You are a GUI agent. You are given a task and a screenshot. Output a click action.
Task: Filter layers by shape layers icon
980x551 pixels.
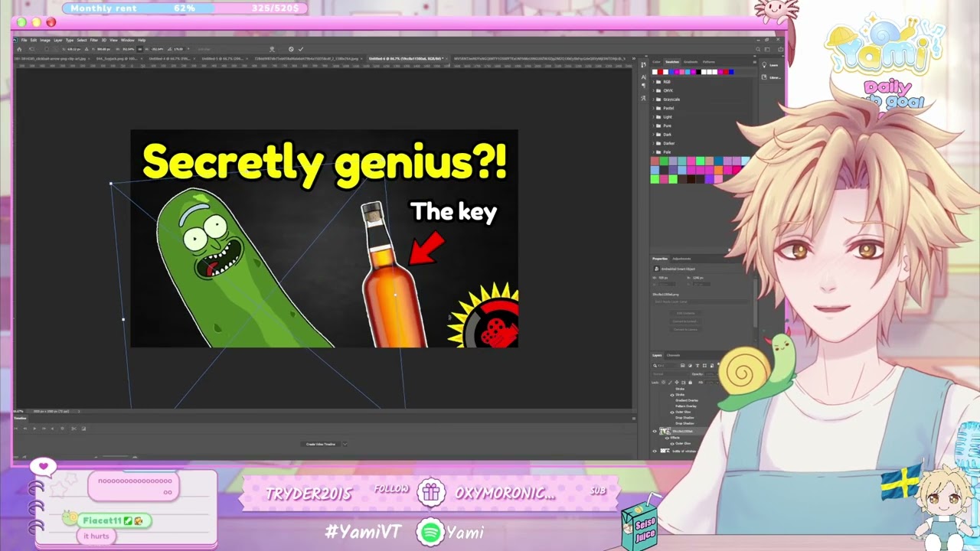tap(704, 366)
